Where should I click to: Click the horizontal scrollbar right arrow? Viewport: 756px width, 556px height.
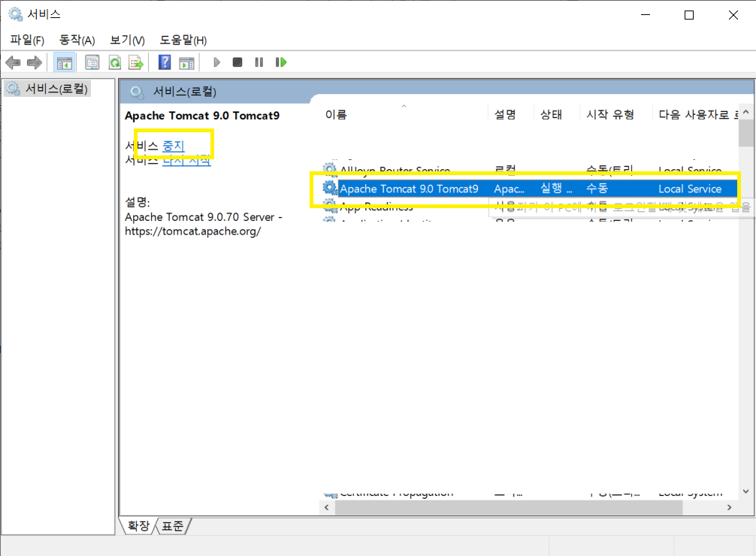(730, 507)
